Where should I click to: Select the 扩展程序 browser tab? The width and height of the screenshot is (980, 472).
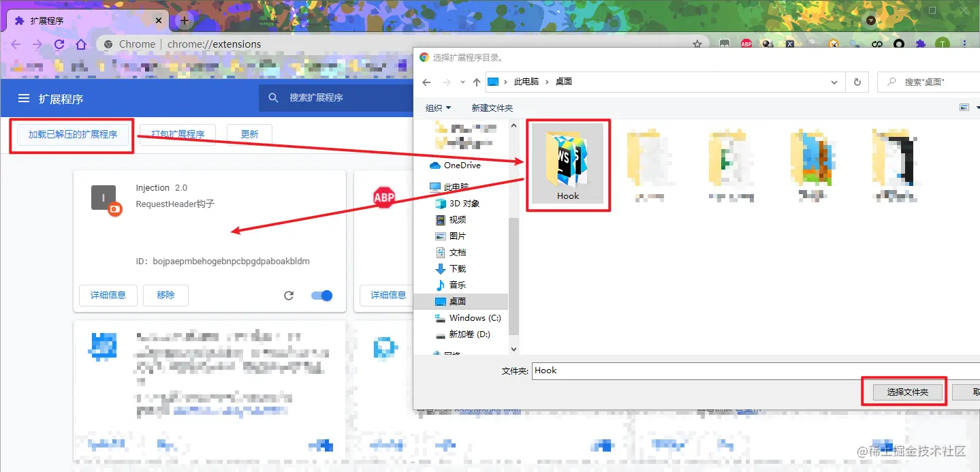click(x=88, y=20)
